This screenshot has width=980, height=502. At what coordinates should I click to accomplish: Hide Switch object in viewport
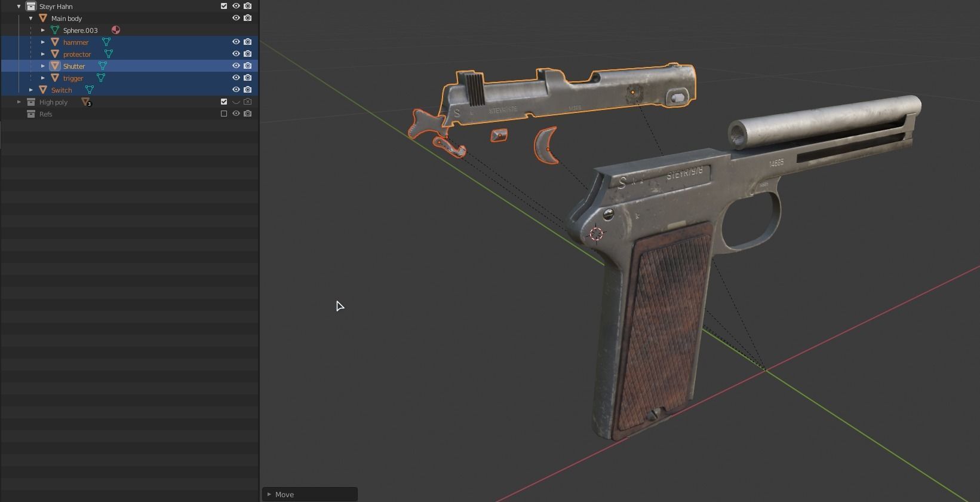[x=236, y=90]
